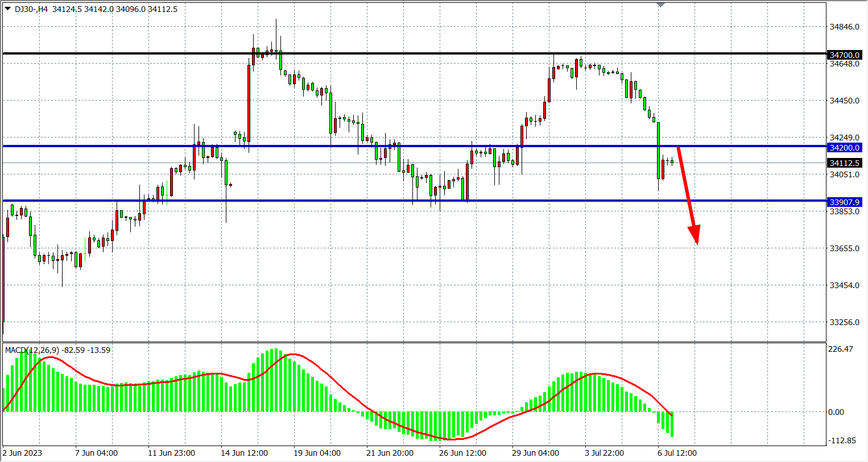Select the blue 34200.0 price label
This screenshot has height=462, width=868.
[844, 148]
